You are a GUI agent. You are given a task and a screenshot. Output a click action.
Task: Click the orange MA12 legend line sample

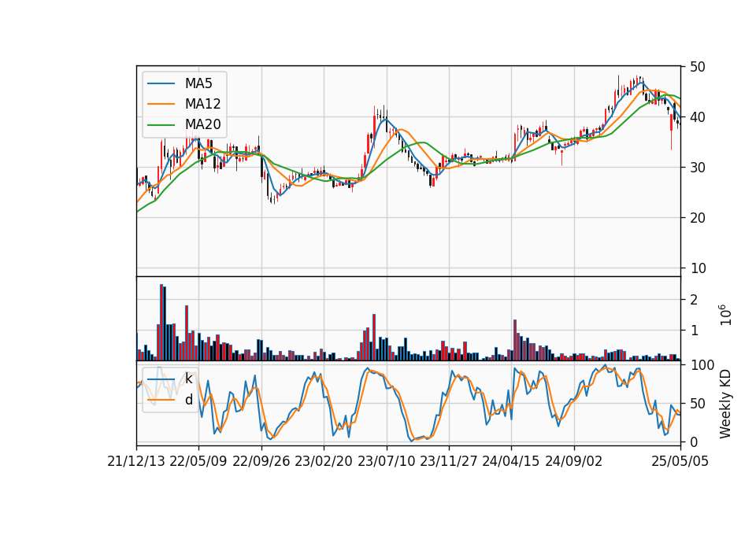pos(161,104)
